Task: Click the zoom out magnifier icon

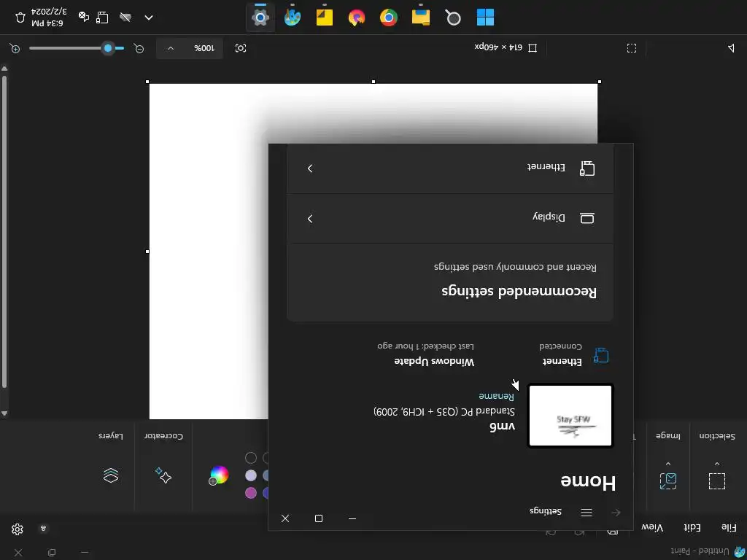Action: coord(139,48)
